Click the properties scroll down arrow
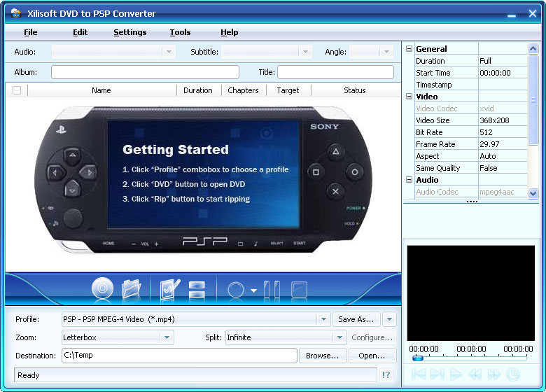Image resolution: width=546 pixels, height=392 pixels. pos(533,193)
